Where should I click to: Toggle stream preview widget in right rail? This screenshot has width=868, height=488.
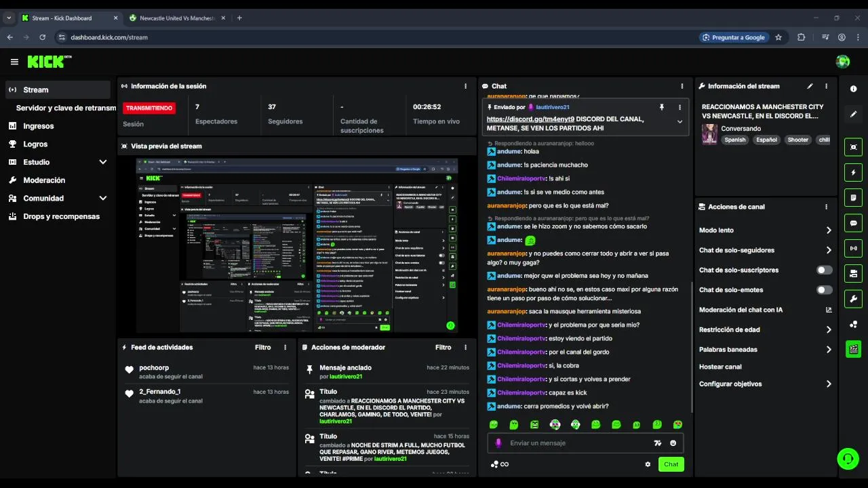click(854, 147)
